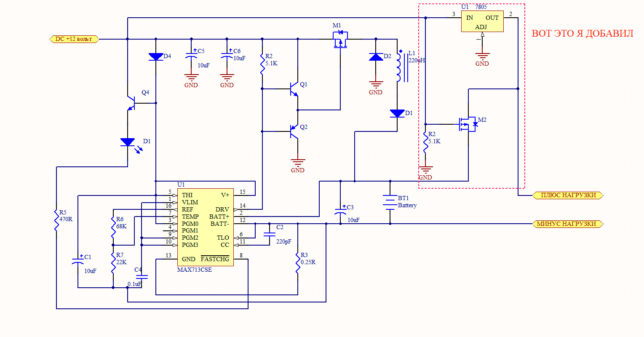Click the ADJ pin label on the 7805

481,27
